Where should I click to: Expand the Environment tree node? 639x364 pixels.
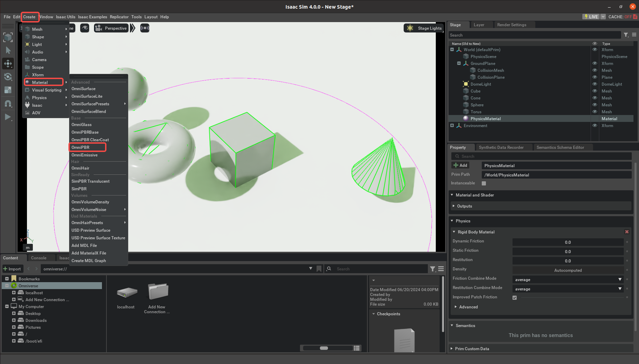point(452,125)
